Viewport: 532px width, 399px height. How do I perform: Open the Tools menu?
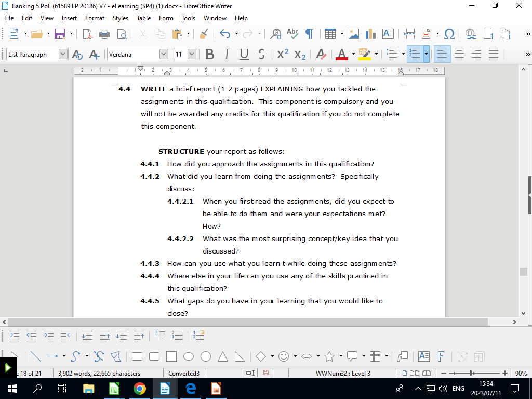click(188, 18)
